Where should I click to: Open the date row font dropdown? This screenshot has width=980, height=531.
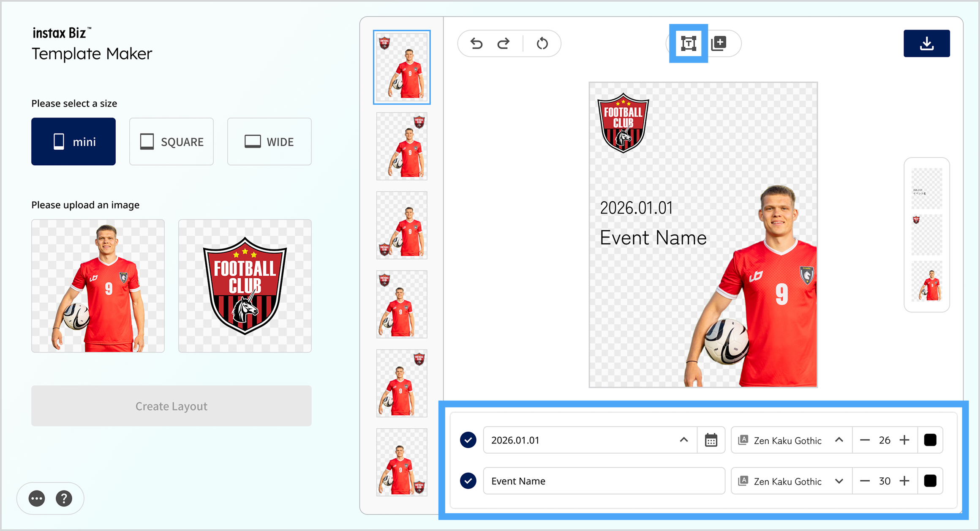pyautogui.click(x=791, y=440)
